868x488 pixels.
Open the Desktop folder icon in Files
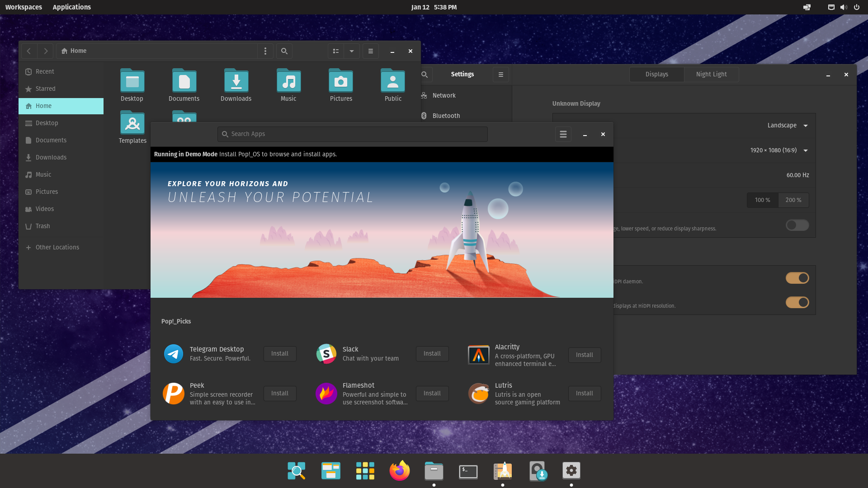(132, 81)
